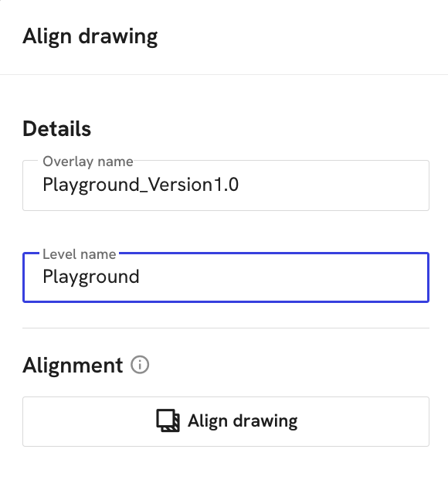
Task: Click the Align drawing button
Action: tap(226, 421)
